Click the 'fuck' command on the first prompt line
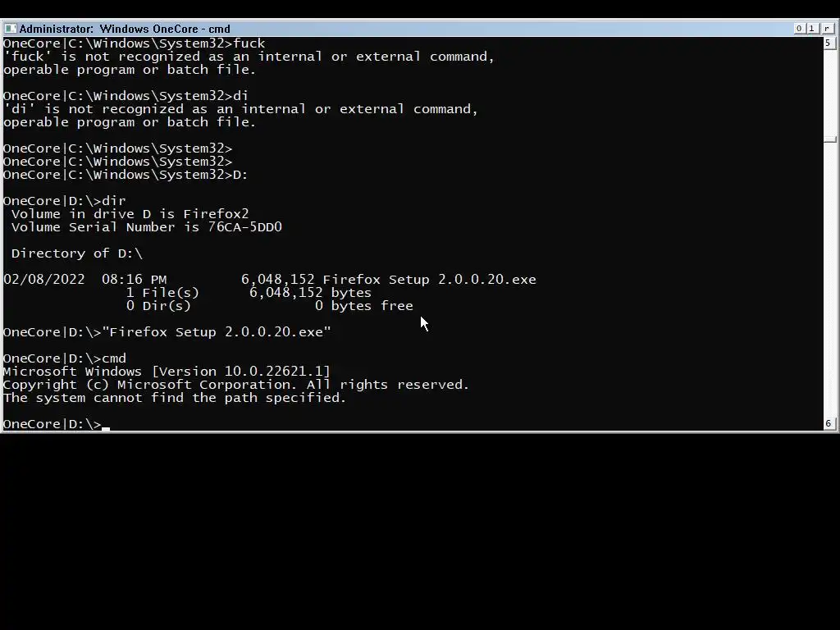840x630 pixels. point(249,43)
